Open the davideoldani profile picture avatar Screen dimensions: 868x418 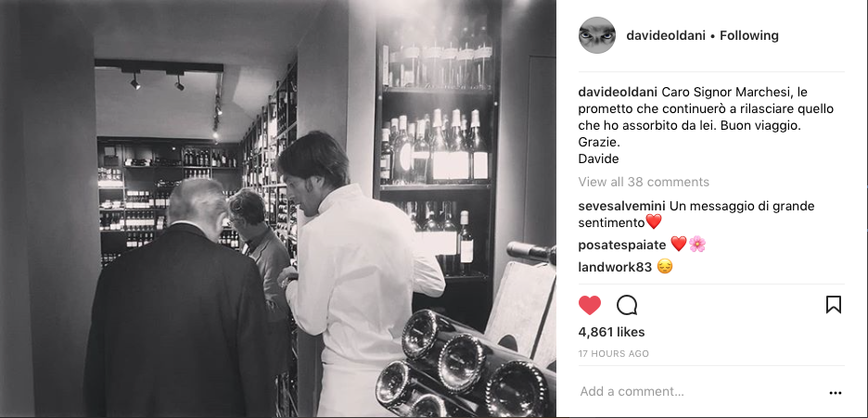(597, 35)
